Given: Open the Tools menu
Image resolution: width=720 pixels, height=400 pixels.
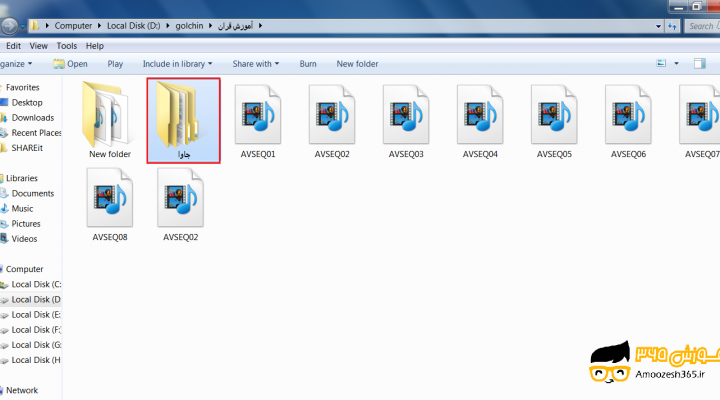Looking at the screenshot, I should [x=67, y=46].
